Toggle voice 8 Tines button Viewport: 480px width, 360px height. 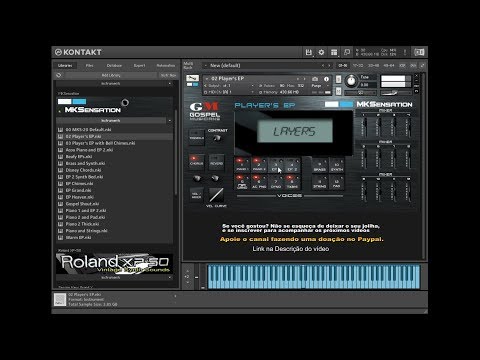(x=292, y=183)
